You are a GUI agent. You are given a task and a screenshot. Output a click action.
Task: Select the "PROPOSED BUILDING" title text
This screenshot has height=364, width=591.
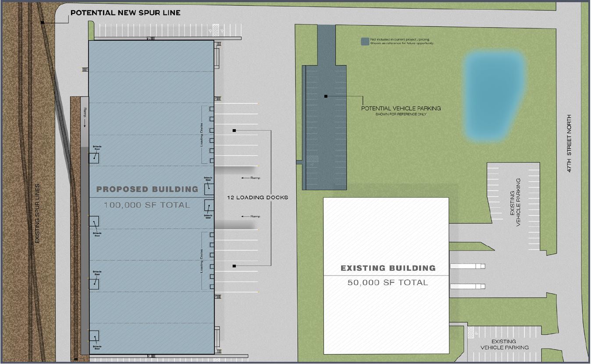[x=147, y=189]
